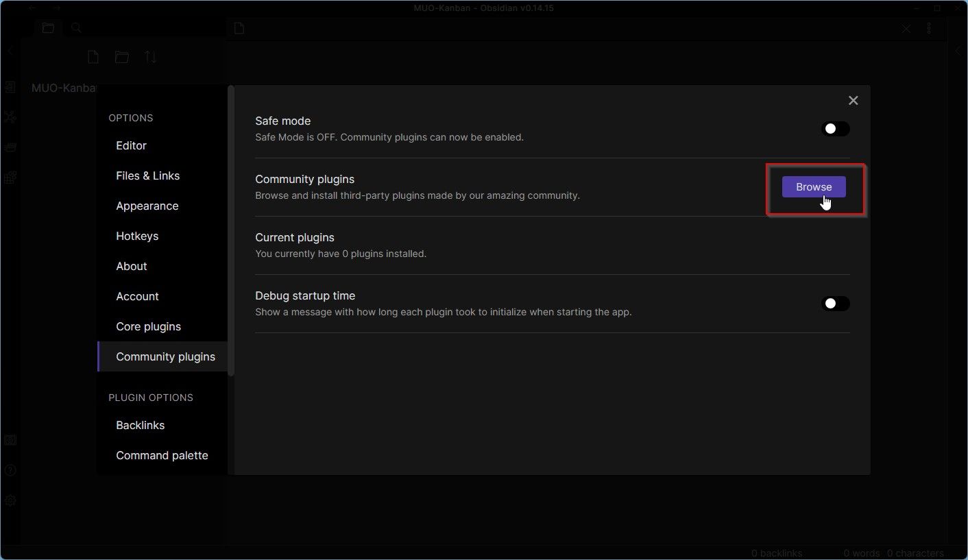Image resolution: width=968 pixels, height=560 pixels.
Task: Create a new note with the file icon
Action: (93, 57)
